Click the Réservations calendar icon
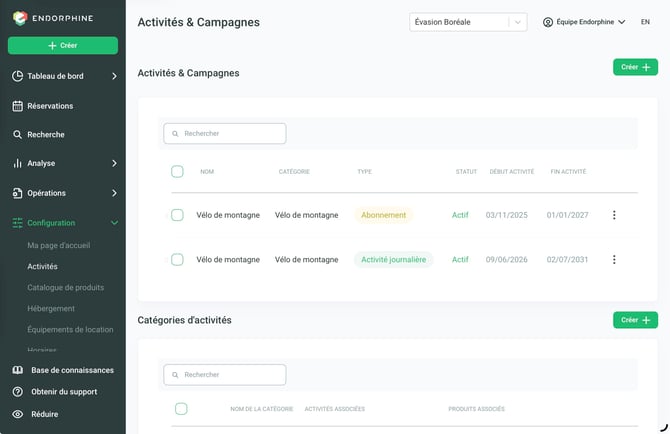670x434 pixels. point(18,106)
